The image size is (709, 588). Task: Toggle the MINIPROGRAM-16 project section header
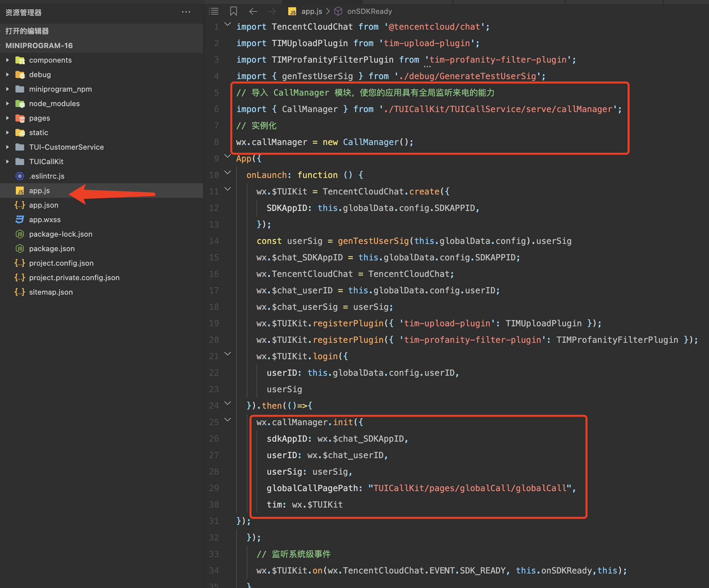[39, 45]
